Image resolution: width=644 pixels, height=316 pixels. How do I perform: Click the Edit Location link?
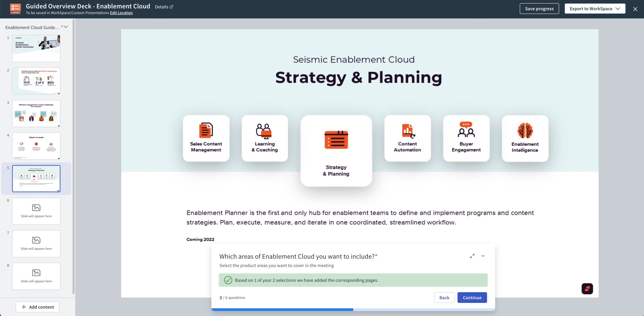click(121, 13)
